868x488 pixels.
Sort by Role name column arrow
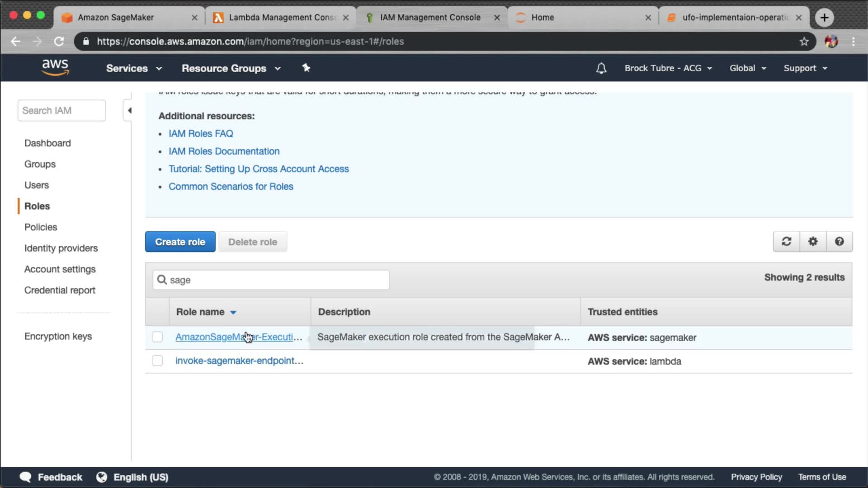click(233, 312)
